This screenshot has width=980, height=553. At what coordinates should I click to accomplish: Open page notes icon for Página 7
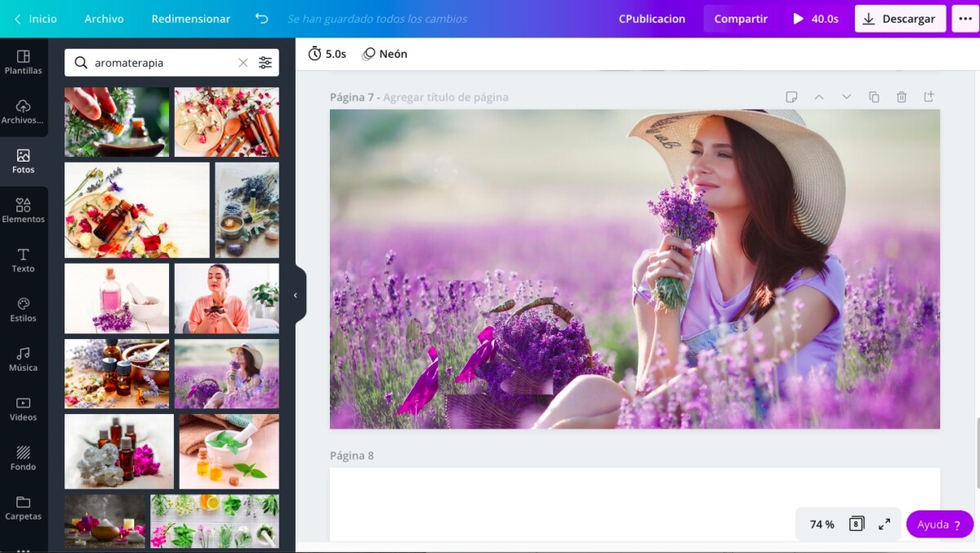coord(791,97)
